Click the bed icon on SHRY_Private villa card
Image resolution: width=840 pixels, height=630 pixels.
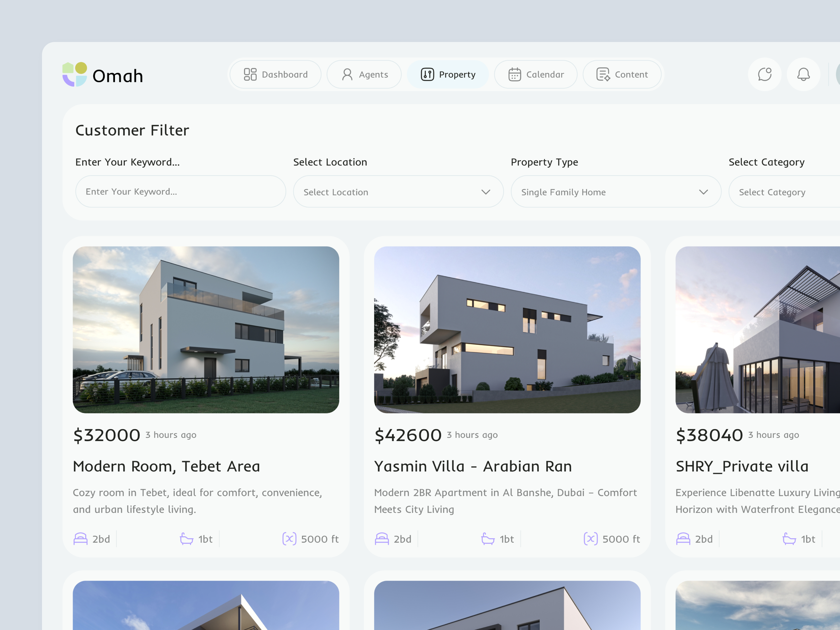coord(684,538)
